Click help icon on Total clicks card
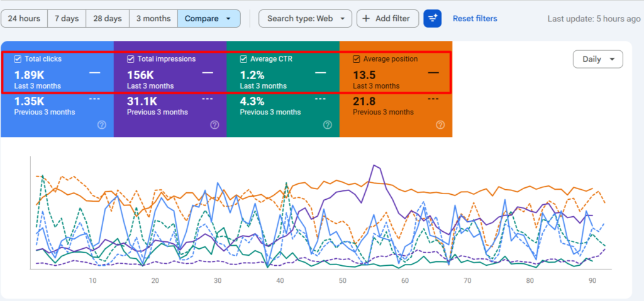The width and height of the screenshot is (644, 301). (101, 125)
